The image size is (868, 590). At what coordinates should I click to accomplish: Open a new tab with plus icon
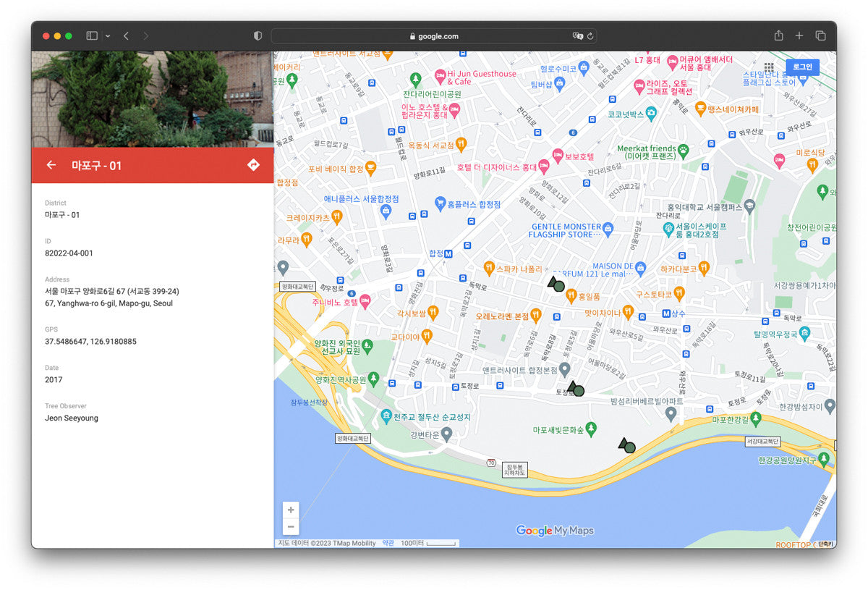click(799, 35)
